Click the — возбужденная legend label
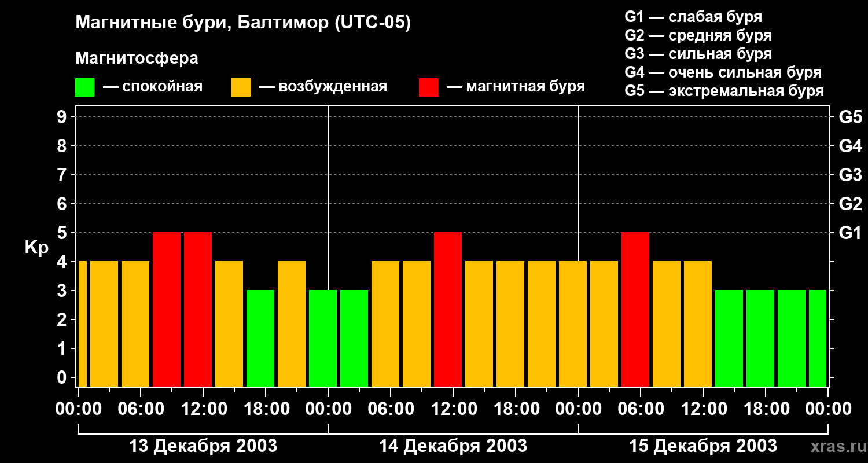The image size is (868, 463). pyautogui.click(x=323, y=87)
